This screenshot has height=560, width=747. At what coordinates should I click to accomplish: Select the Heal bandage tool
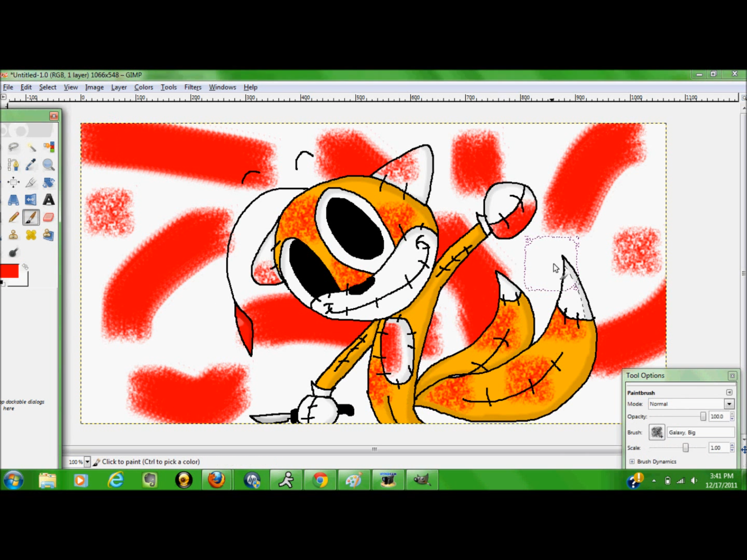coord(31,235)
